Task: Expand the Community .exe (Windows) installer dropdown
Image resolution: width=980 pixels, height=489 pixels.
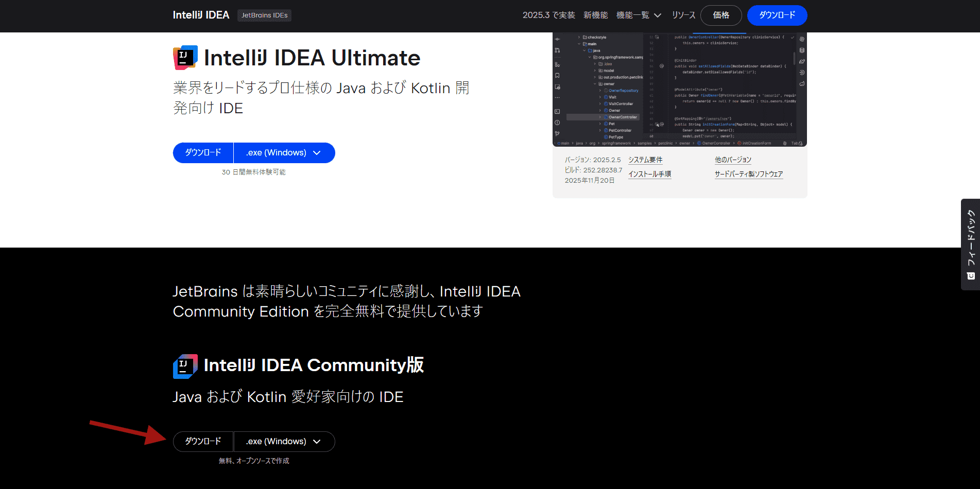Action: [284, 442]
